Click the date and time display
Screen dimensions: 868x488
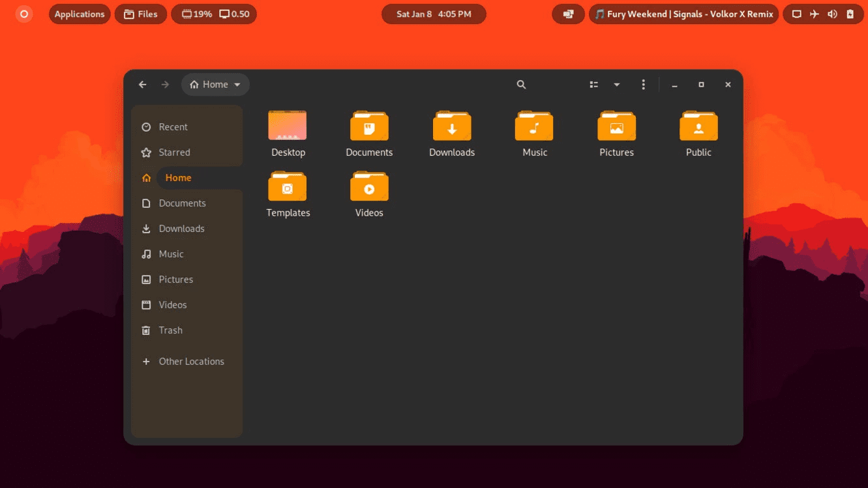(x=434, y=14)
